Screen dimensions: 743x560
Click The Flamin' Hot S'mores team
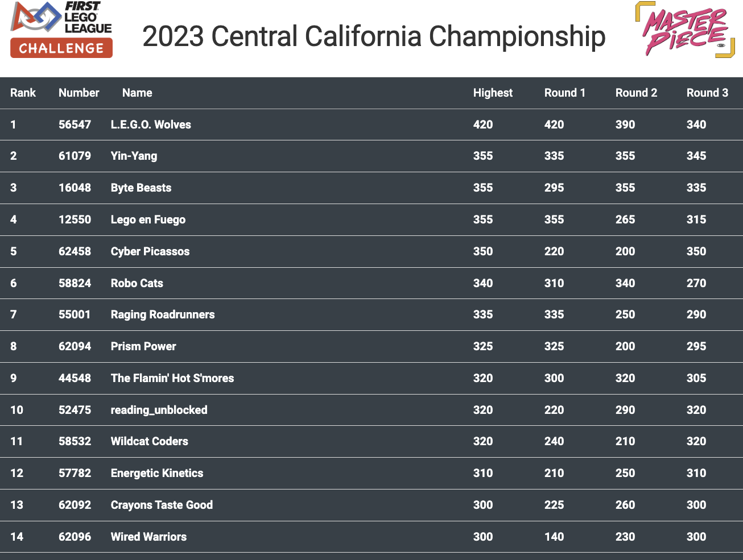(172, 378)
